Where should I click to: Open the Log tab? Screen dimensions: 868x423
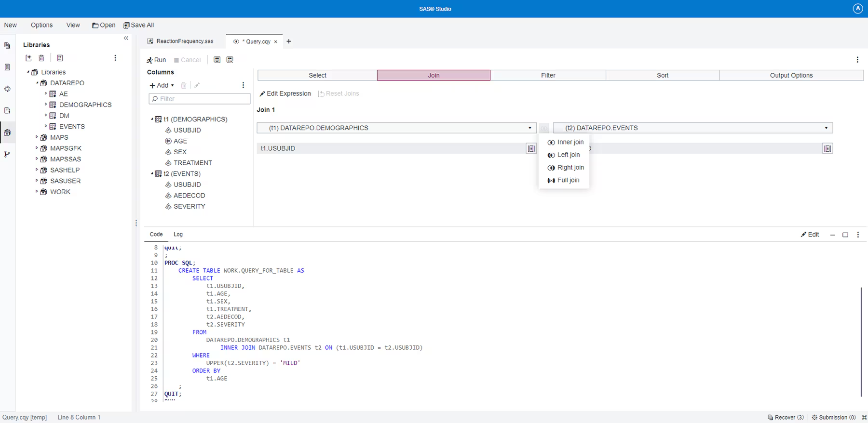(x=178, y=234)
